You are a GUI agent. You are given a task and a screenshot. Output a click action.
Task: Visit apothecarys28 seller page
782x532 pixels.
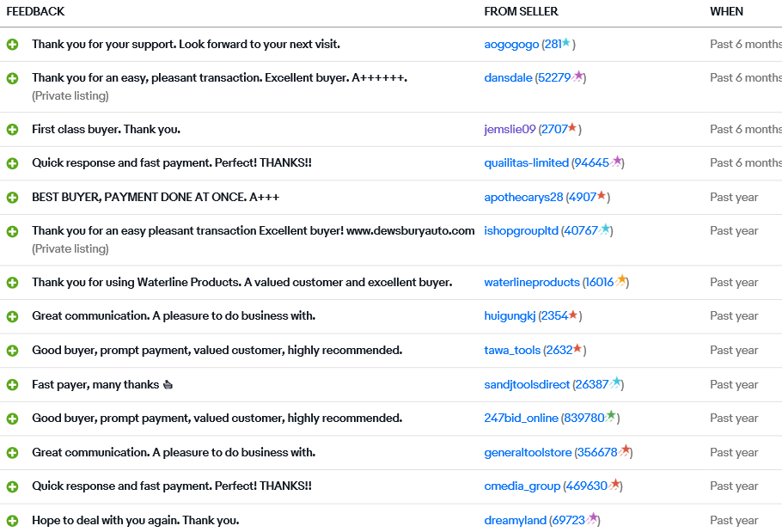click(523, 197)
